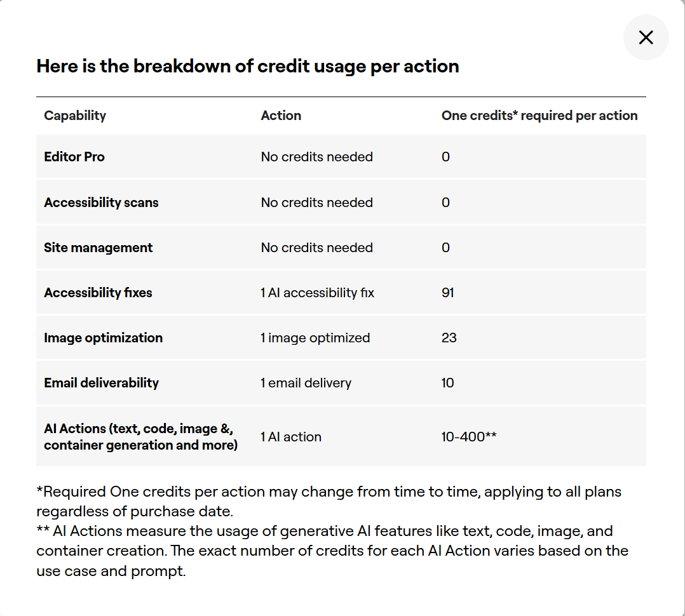The image size is (685, 616).
Task: Click the One credits required column header
Action: click(539, 116)
